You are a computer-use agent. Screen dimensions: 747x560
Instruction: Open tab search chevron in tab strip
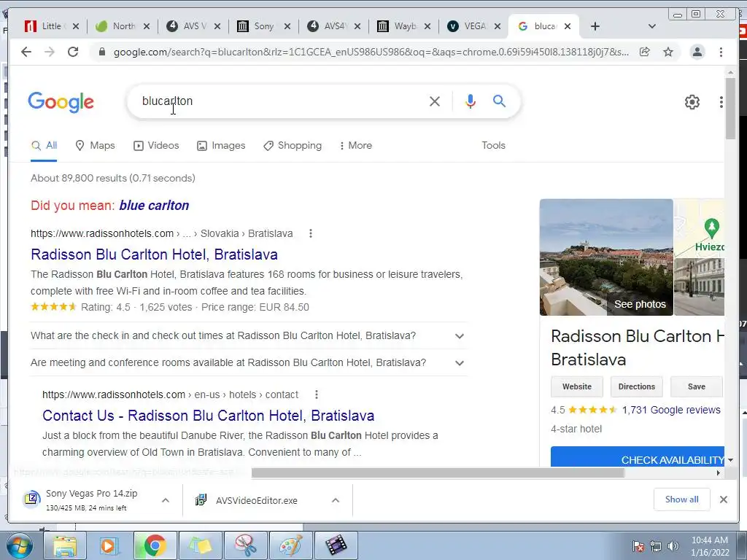pyautogui.click(x=652, y=26)
